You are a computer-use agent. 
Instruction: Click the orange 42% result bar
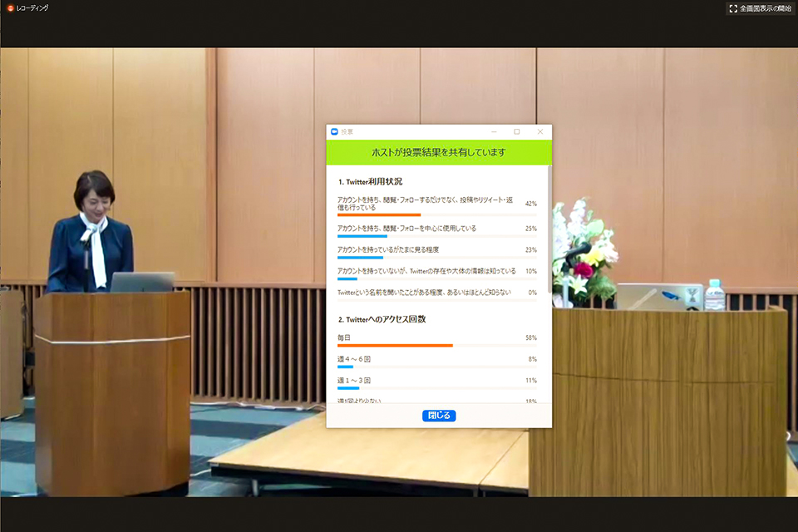click(x=379, y=214)
